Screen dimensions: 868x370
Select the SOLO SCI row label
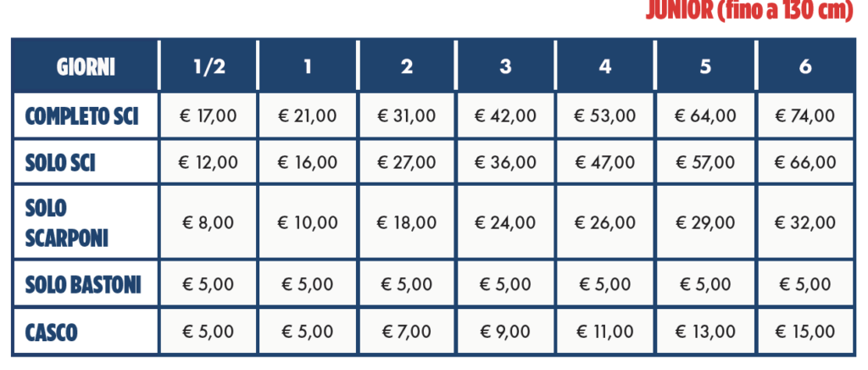(x=60, y=162)
